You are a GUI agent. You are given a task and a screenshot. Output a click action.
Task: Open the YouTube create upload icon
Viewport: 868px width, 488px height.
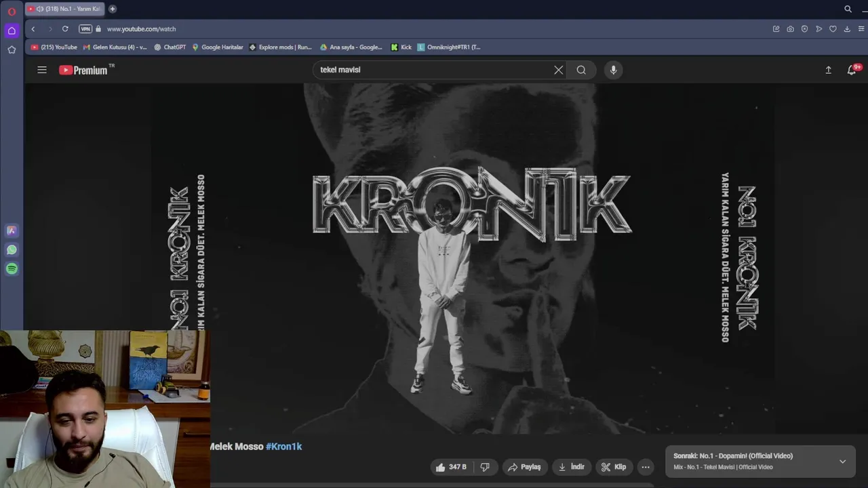coord(828,70)
